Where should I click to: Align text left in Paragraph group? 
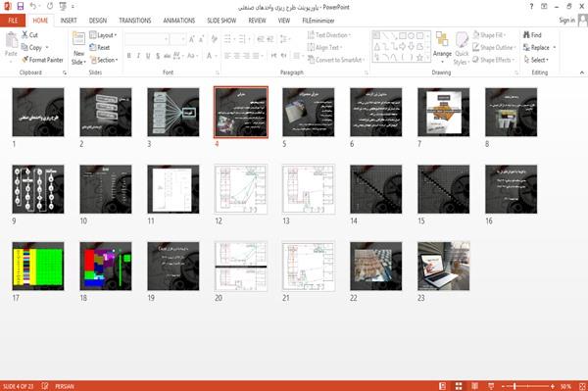point(227,56)
